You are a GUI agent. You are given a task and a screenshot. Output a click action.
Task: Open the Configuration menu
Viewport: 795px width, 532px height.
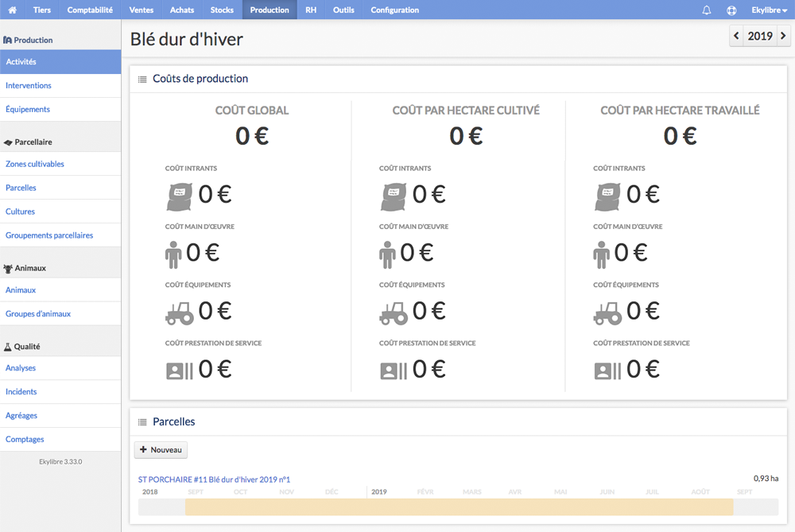395,10
